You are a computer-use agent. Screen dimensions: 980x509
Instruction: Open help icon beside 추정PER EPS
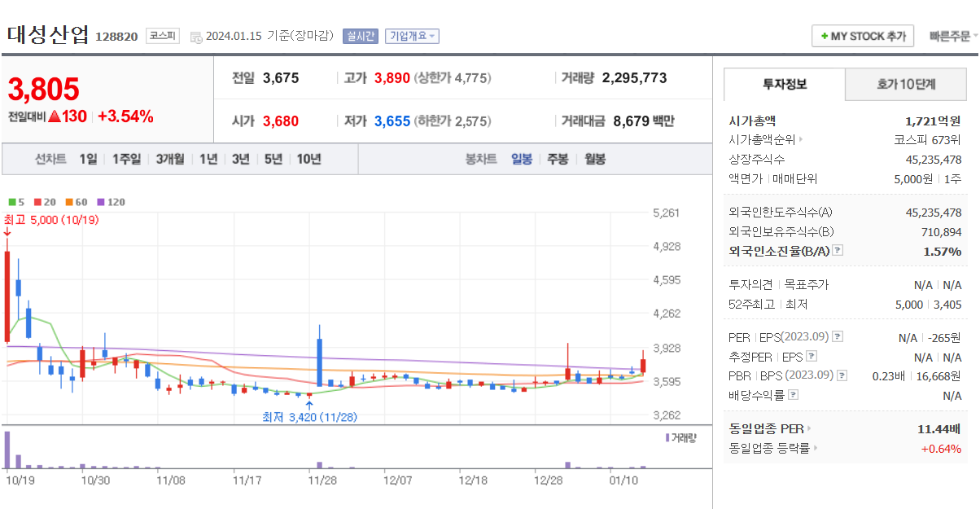[812, 356]
